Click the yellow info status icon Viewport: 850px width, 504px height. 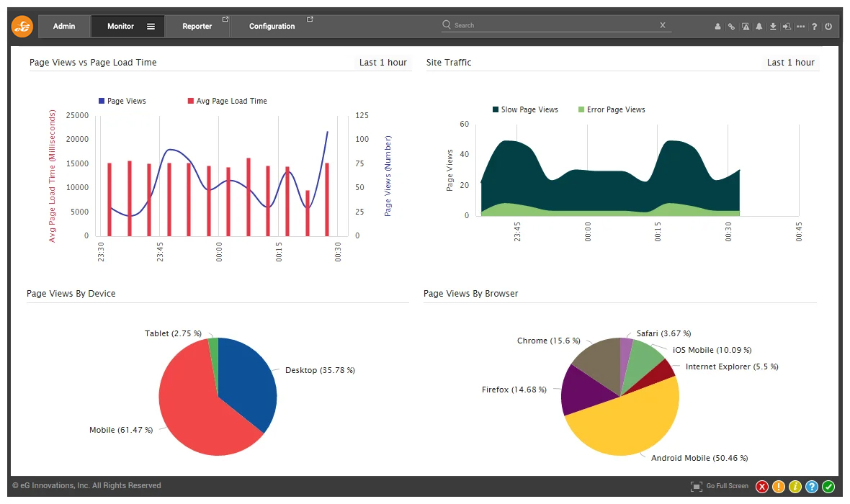(x=795, y=487)
